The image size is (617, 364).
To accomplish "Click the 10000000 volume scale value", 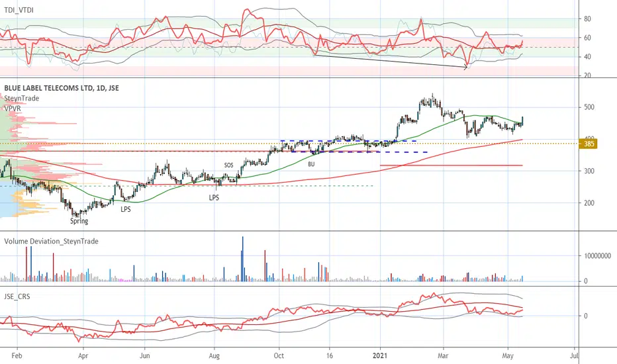I will tap(597, 256).
